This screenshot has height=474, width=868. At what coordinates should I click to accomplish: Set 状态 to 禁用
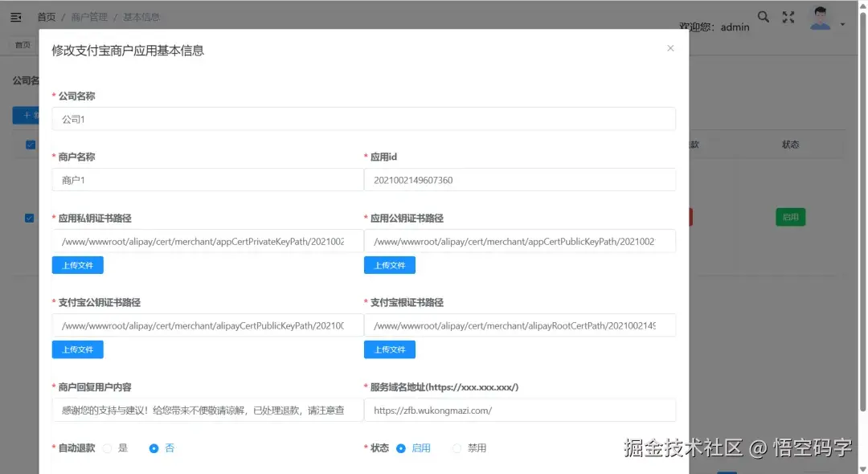pyautogui.click(x=457, y=448)
